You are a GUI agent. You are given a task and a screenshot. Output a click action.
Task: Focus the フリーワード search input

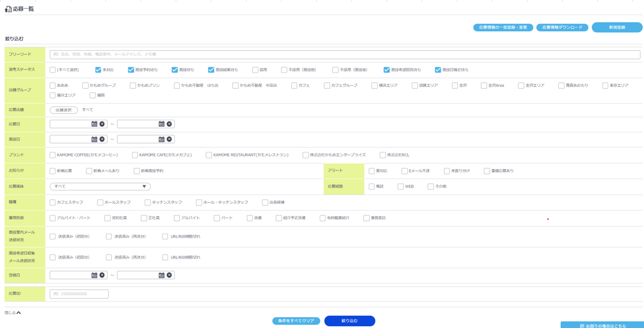tap(344, 54)
